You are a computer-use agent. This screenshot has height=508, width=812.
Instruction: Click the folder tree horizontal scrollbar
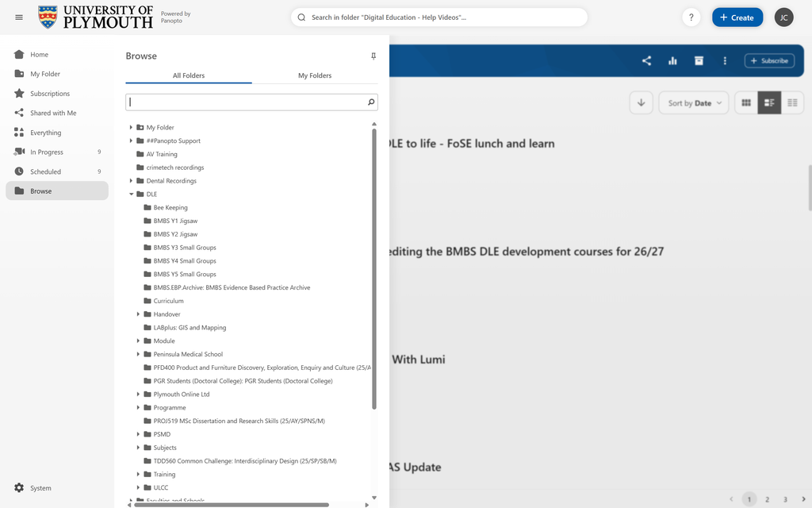(232, 504)
